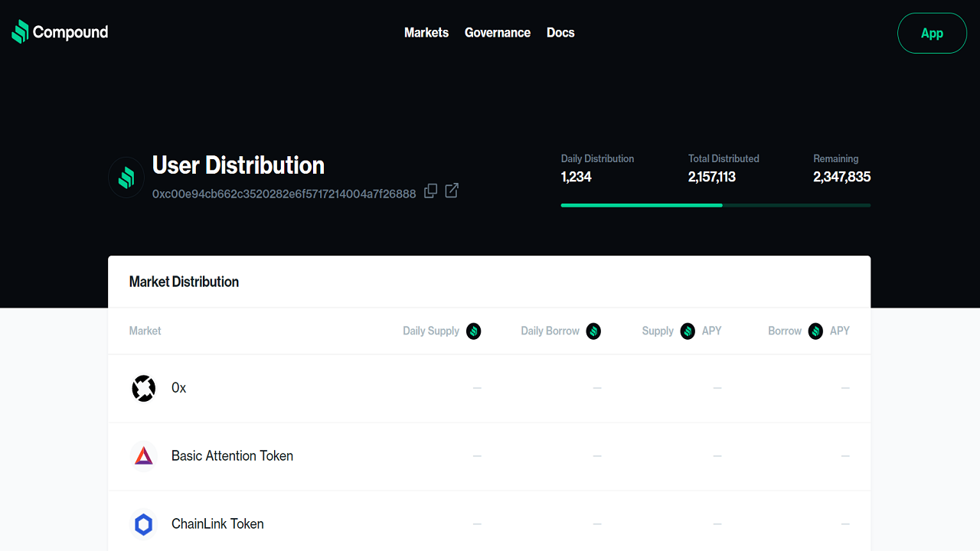Click the User Distribution COMP avatar icon
Viewport: 980px width, 551px height.
[126, 178]
